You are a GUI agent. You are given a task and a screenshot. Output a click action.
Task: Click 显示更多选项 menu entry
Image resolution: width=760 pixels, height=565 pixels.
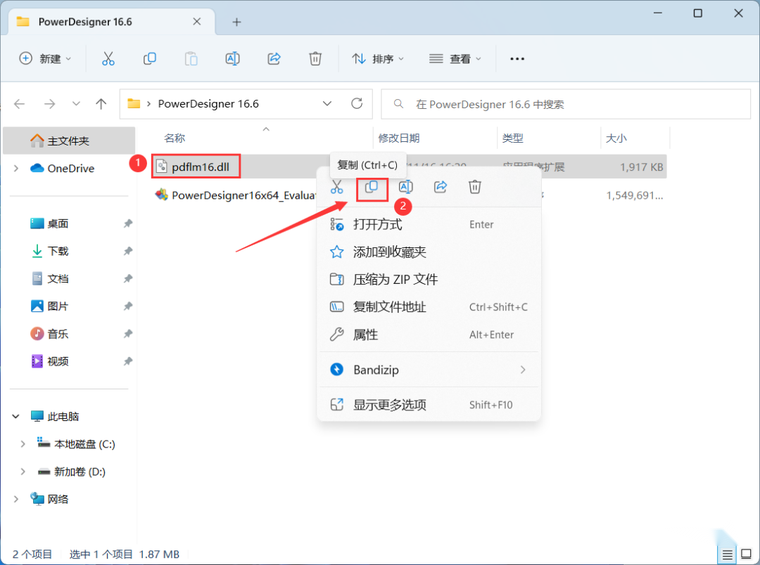pos(429,405)
